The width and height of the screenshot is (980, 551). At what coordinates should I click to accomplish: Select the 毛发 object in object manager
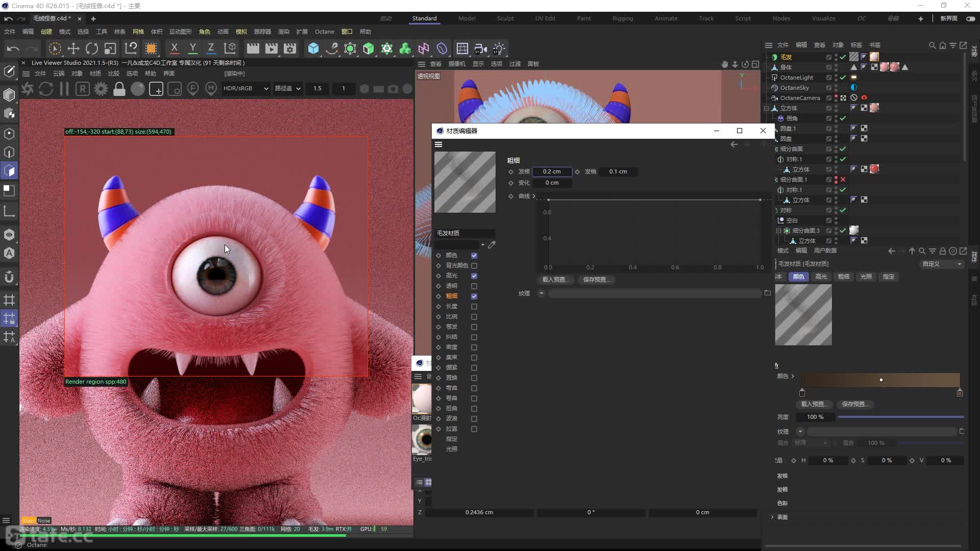click(786, 57)
